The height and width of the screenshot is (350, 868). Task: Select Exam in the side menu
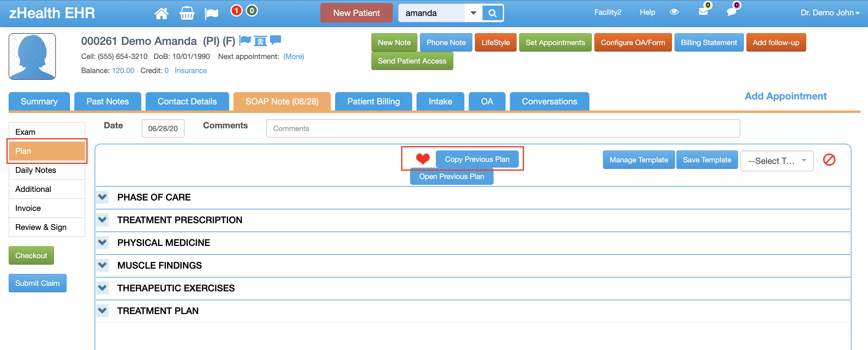tap(47, 132)
